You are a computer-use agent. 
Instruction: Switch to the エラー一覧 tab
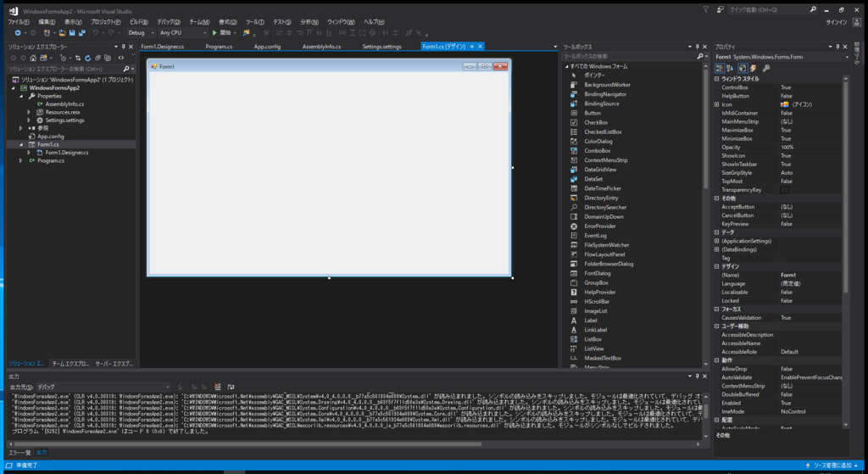pos(20,453)
